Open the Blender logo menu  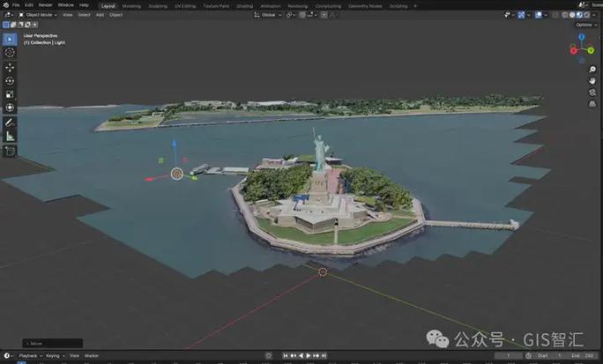pyautogui.click(x=5, y=5)
